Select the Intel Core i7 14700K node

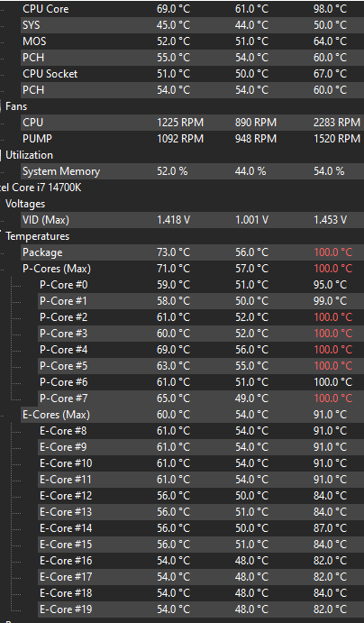click(x=41, y=188)
